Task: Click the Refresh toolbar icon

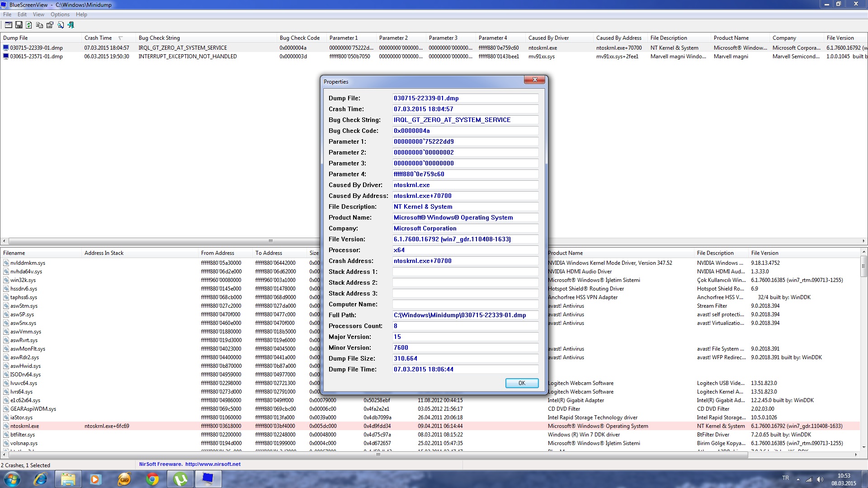Action: tap(29, 25)
